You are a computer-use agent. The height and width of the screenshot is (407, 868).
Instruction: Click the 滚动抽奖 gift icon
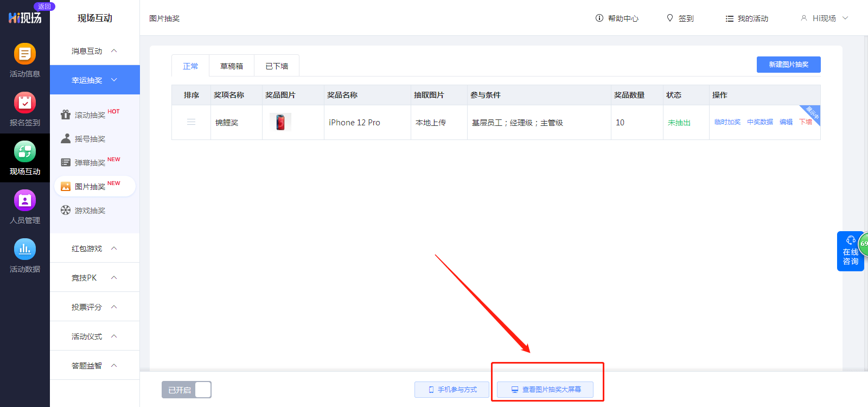66,115
